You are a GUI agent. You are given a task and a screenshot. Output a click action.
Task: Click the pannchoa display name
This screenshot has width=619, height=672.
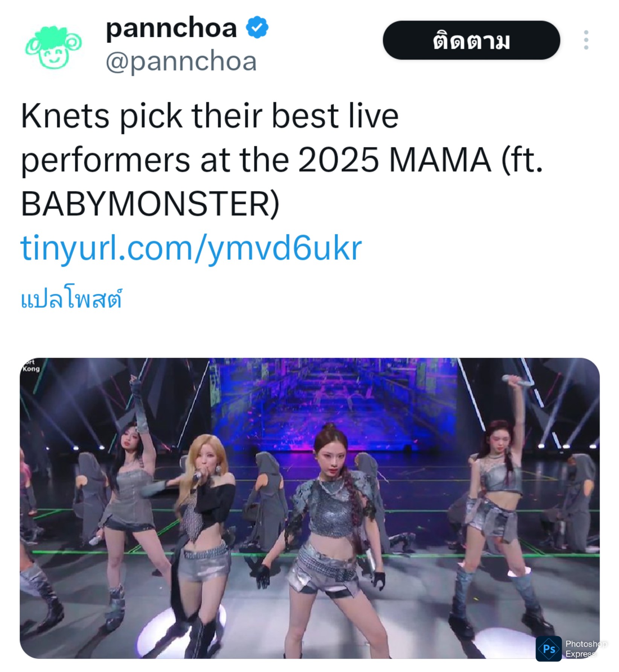pyautogui.click(x=171, y=28)
